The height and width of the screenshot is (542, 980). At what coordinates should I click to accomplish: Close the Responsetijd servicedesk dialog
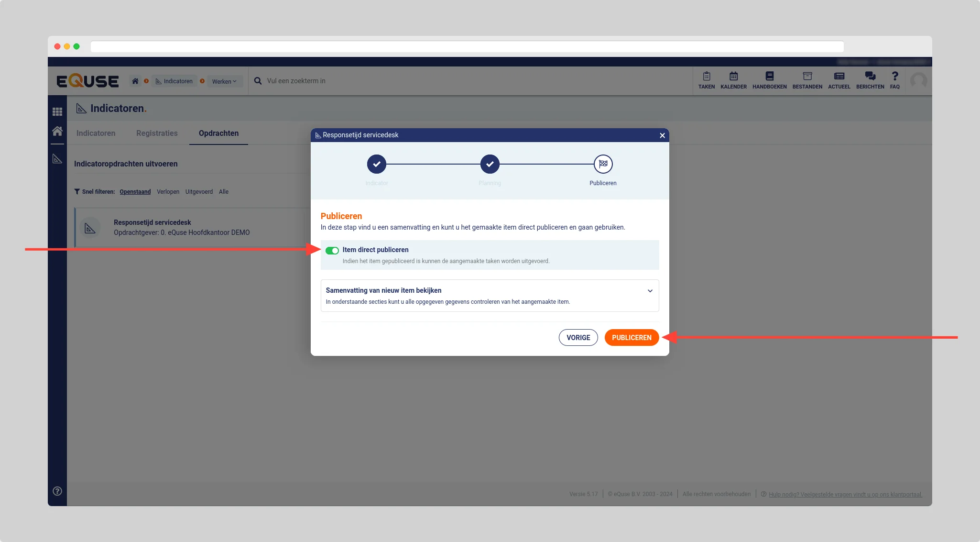click(662, 135)
